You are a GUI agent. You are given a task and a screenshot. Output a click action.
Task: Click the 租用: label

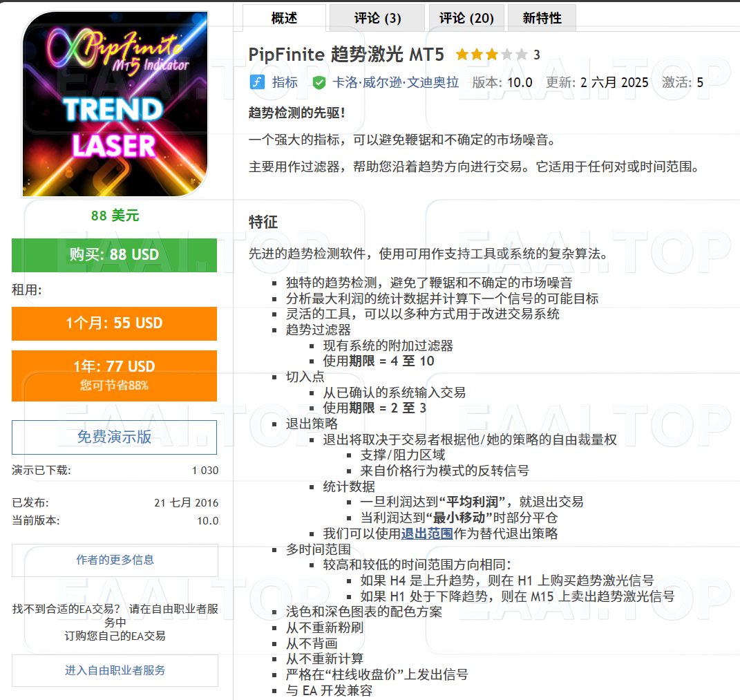[27, 290]
